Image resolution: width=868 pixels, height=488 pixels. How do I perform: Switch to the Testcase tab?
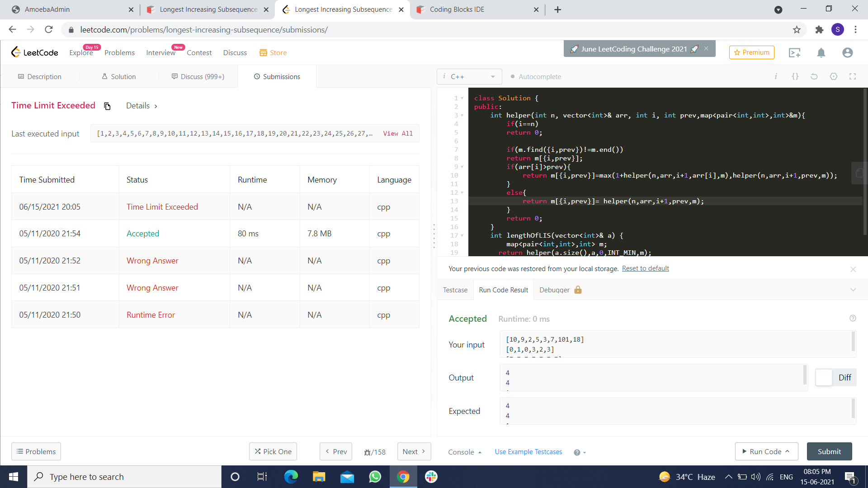tap(455, 290)
